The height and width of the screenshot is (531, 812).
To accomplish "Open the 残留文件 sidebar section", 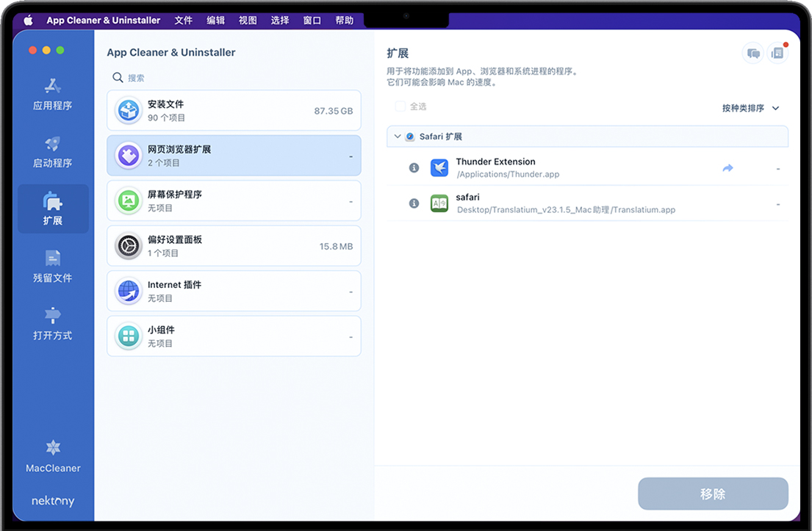I will [52, 266].
